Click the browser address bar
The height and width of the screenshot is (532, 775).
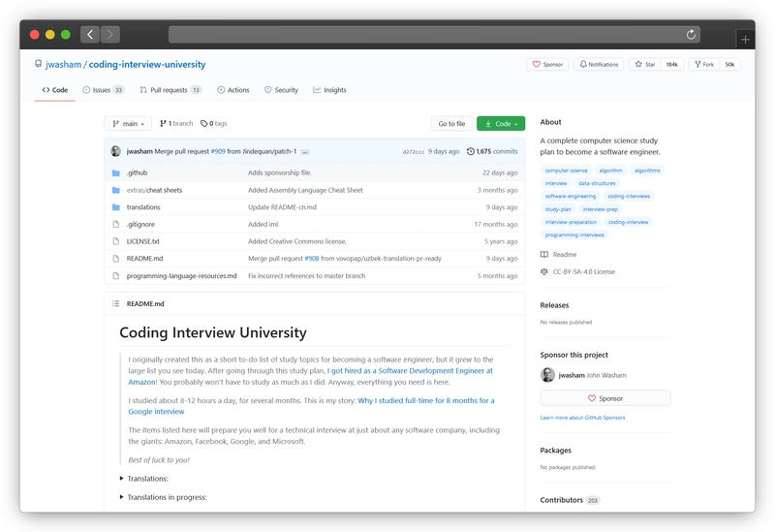[x=434, y=34]
